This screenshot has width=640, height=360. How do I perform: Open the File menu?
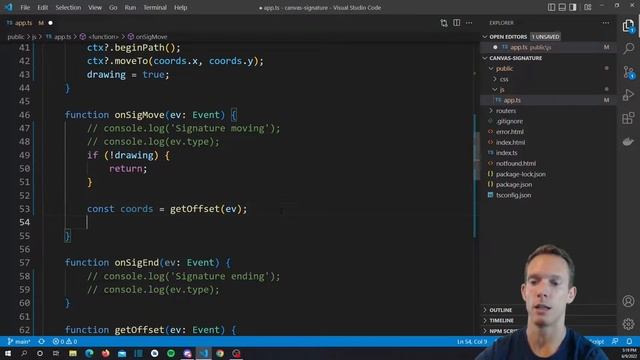tap(25, 7)
